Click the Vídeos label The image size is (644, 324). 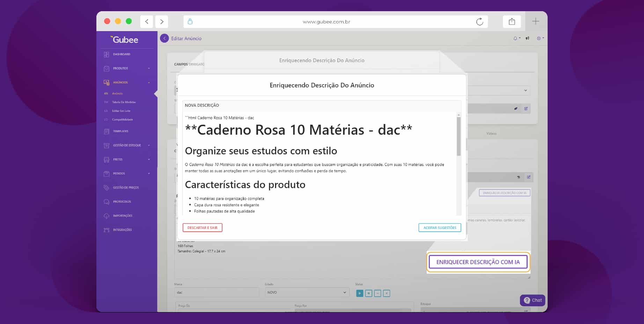coord(491,134)
